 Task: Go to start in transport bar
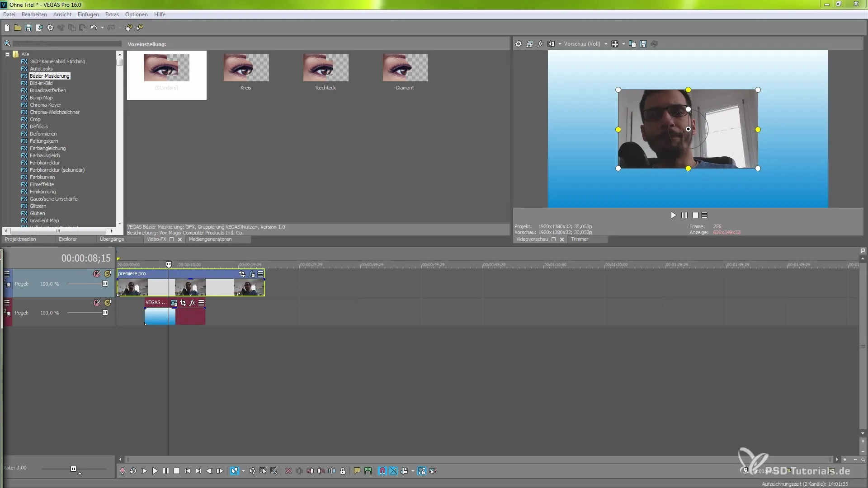pos(188,471)
